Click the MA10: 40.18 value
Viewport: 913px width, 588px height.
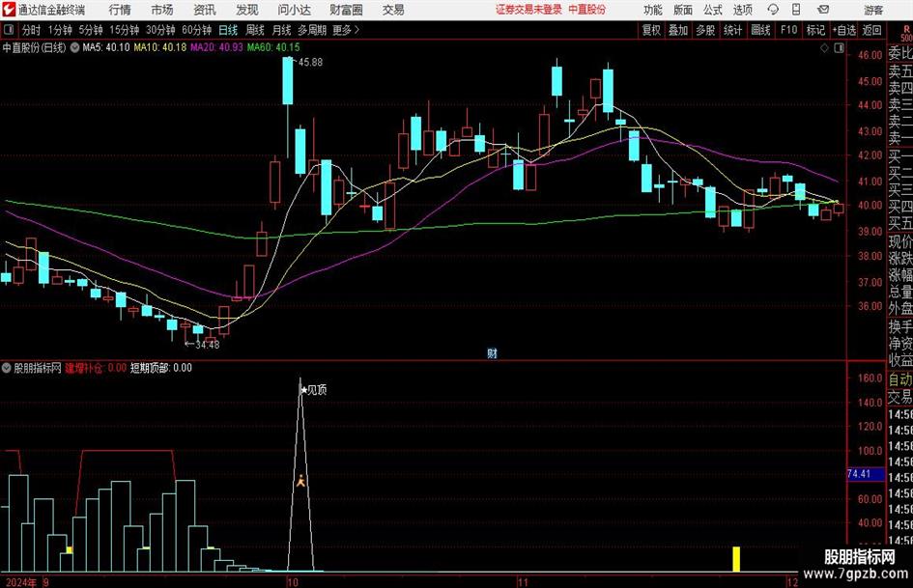(160, 47)
